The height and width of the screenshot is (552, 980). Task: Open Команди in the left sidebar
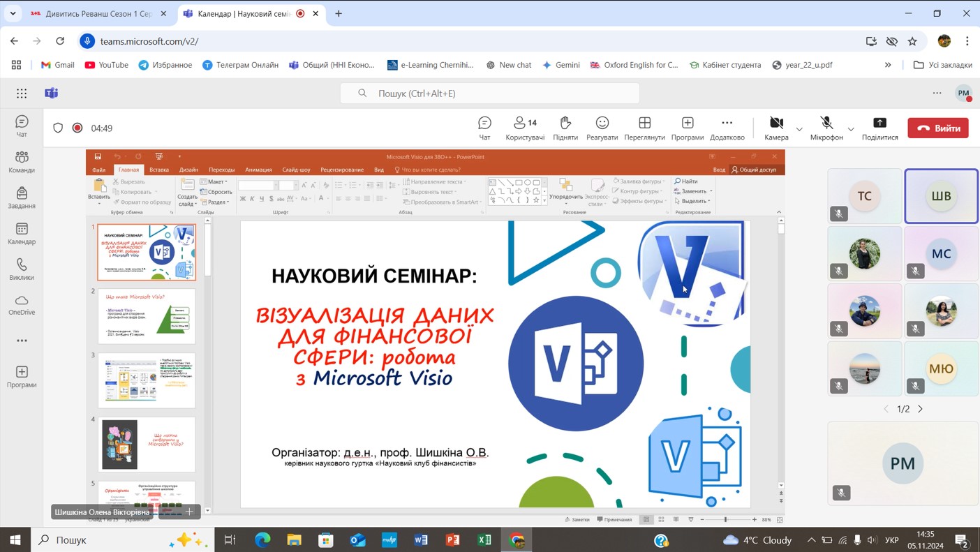point(22,162)
